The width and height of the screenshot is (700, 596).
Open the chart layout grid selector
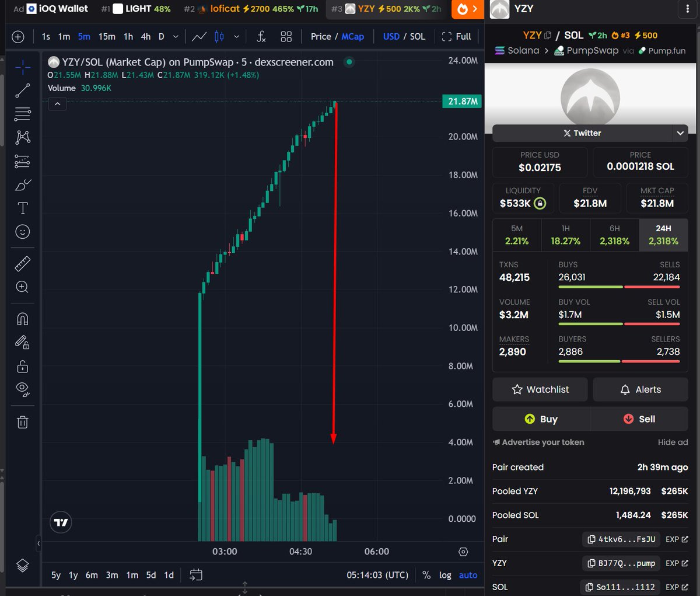pyautogui.click(x=286, y=37)
